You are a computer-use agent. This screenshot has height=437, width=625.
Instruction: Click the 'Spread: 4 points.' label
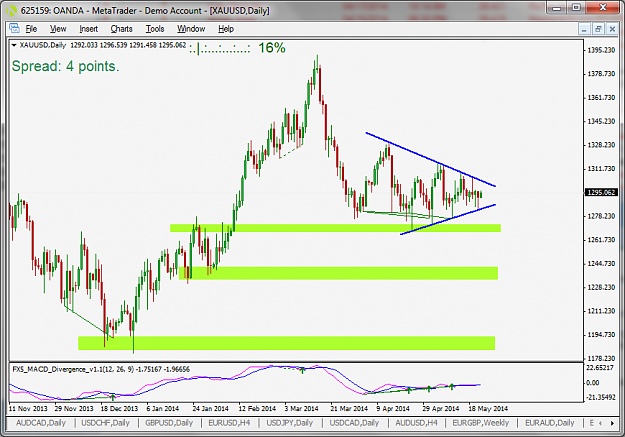[x=65, y=66]
